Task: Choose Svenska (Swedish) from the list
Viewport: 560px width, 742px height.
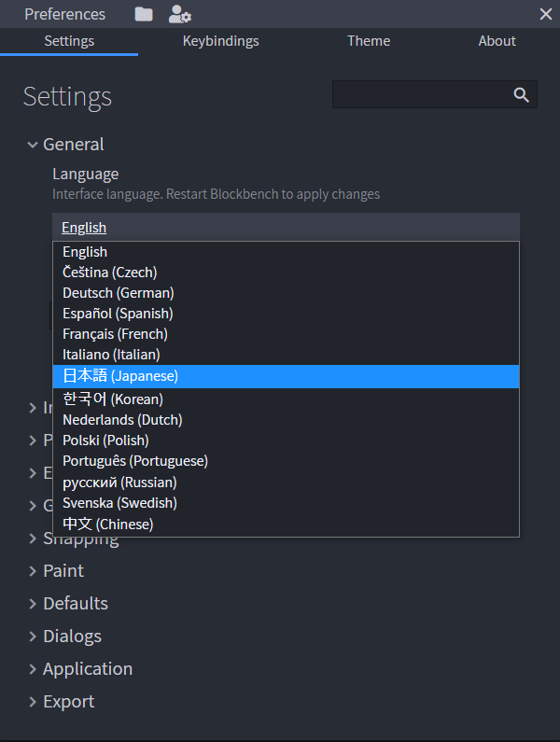Action: click(x=119, y=503)
